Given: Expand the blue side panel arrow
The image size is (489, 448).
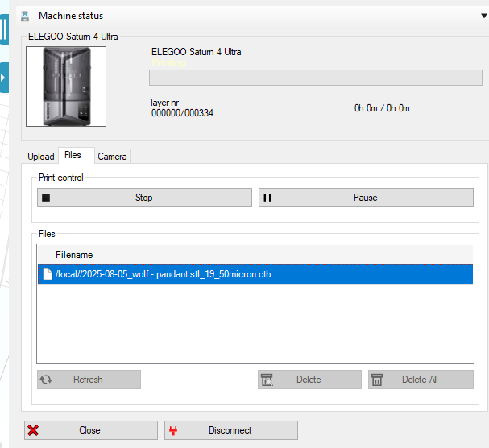Looking at the screenshot, I should (x=4, y=78).
